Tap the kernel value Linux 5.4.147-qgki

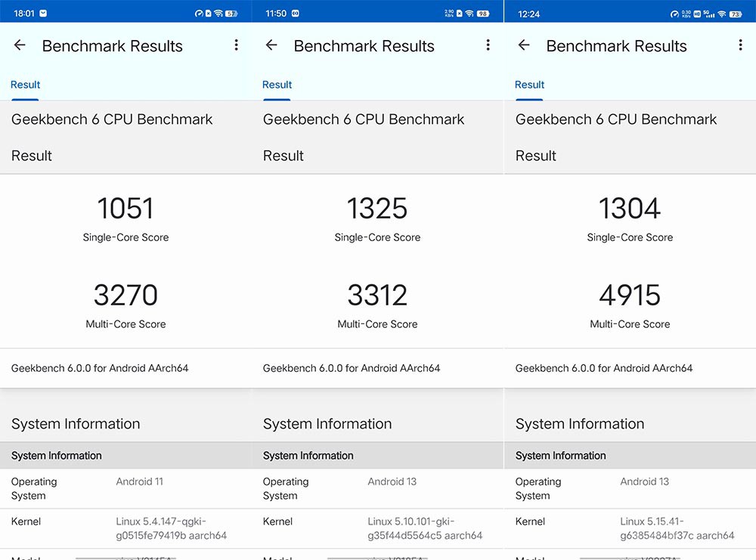click(171, 529)
